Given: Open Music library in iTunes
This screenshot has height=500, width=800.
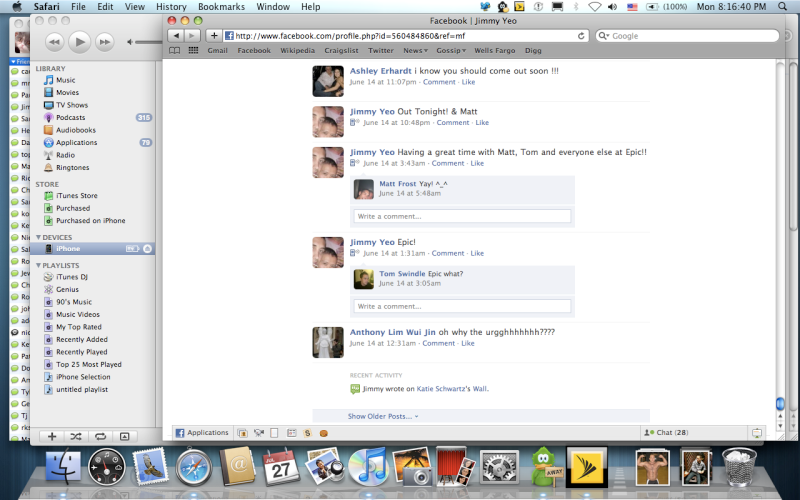Looking at the screenshot, I should click(x=65, y=80).
